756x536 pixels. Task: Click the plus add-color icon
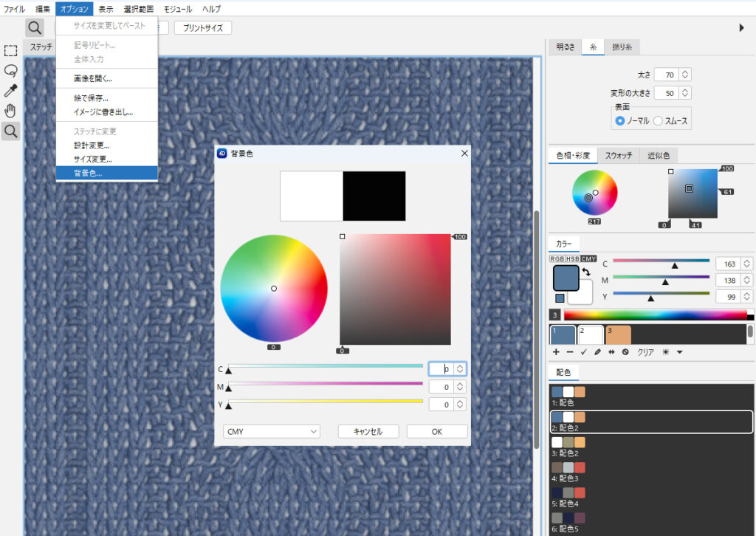click(x=556, y=352)
